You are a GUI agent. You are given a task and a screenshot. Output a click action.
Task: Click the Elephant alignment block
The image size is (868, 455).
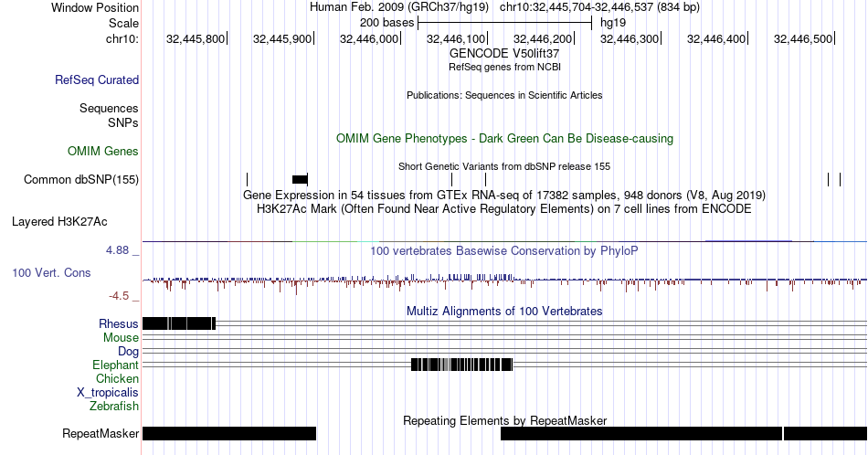[x=461, y=365]
